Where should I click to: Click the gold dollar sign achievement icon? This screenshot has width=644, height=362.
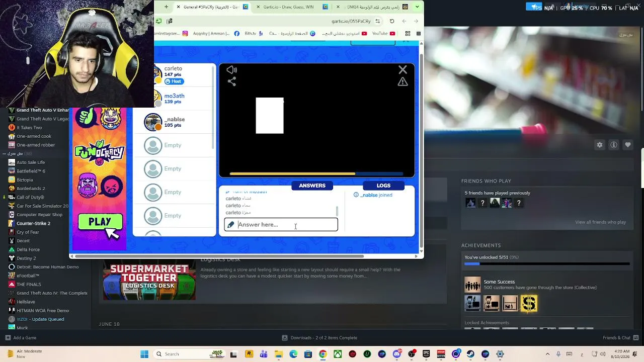[x=529, y=303]
